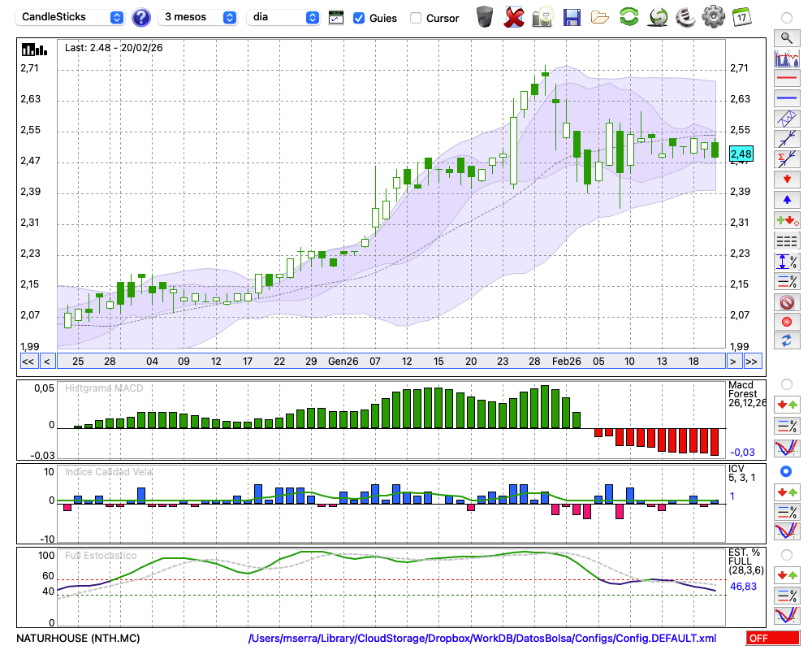This screenshot has height=650, width=812.
Task: Expand the dia interval dropdown
Action: tap(283, 17)
